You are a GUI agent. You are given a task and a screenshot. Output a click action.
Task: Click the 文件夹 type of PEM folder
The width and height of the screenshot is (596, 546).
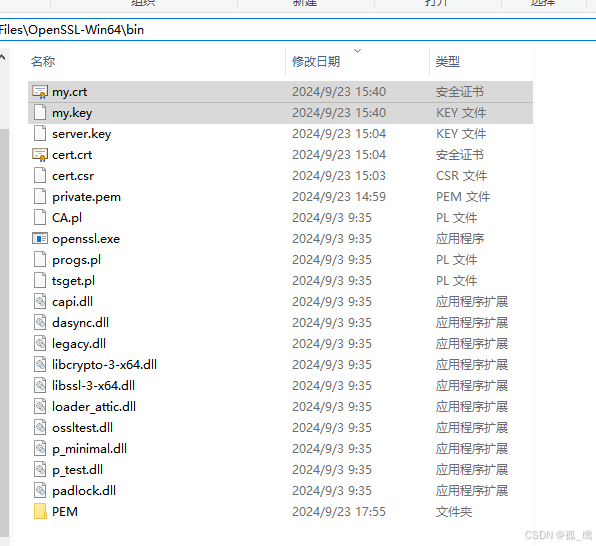[454, 512]
